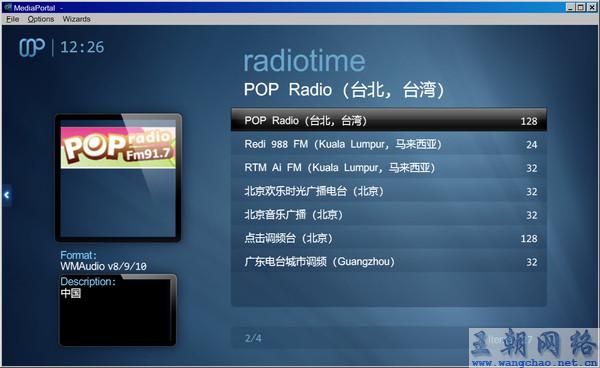Click the radiotime heading text

(x=304, y=61)
